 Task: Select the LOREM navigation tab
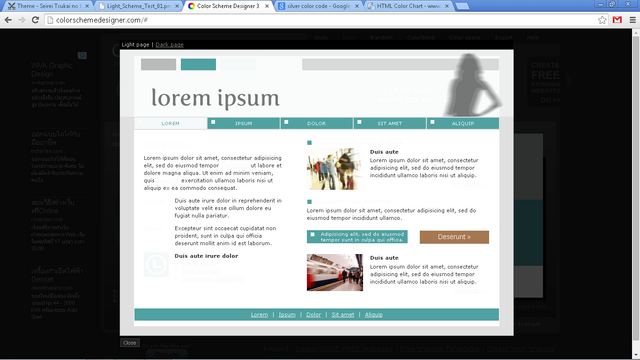[170, 123]
